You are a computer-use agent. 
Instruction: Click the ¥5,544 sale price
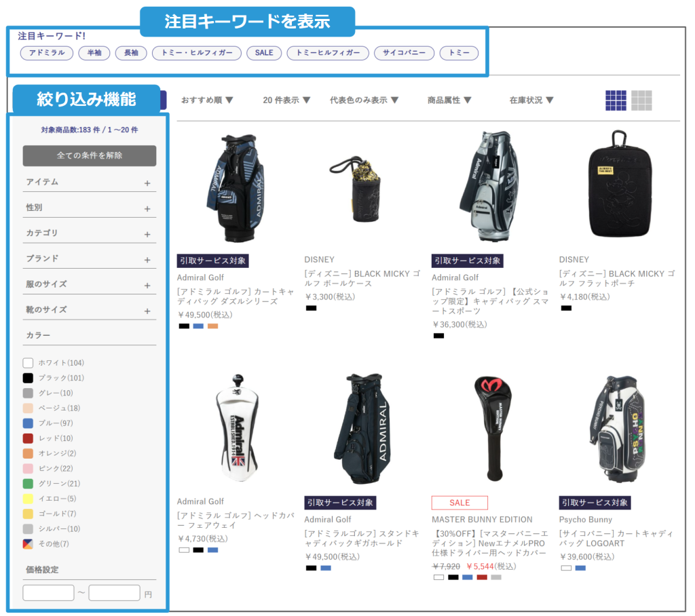[480, 566]
